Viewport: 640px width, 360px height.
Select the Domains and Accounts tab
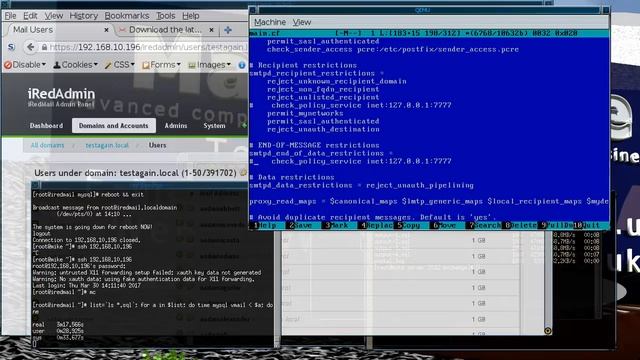click(113, 126)
